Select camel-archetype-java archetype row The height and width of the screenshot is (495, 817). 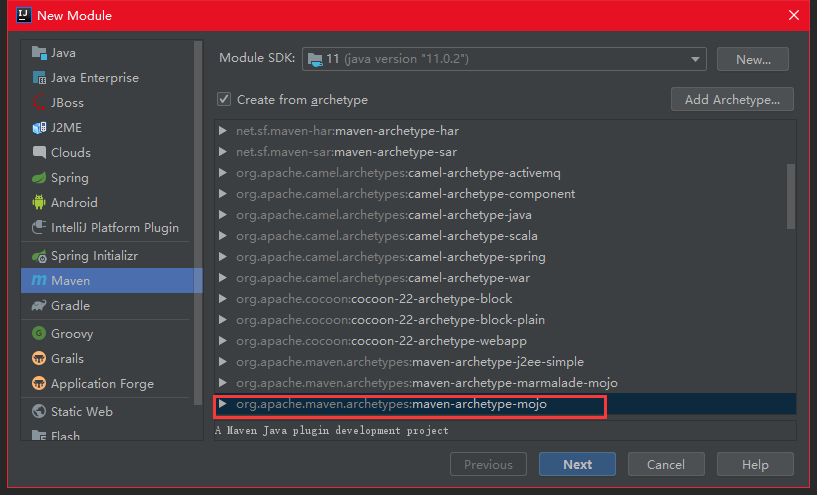[505, 215]
